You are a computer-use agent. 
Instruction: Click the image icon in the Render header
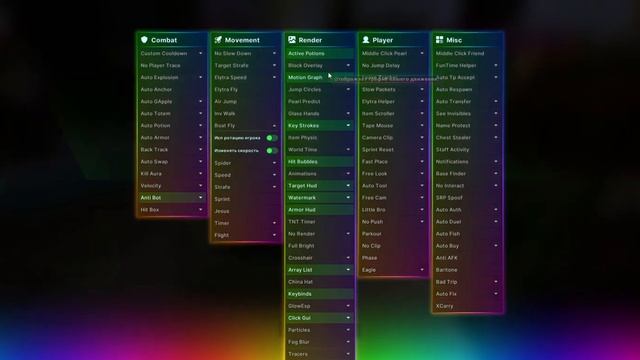coord(292,40)
